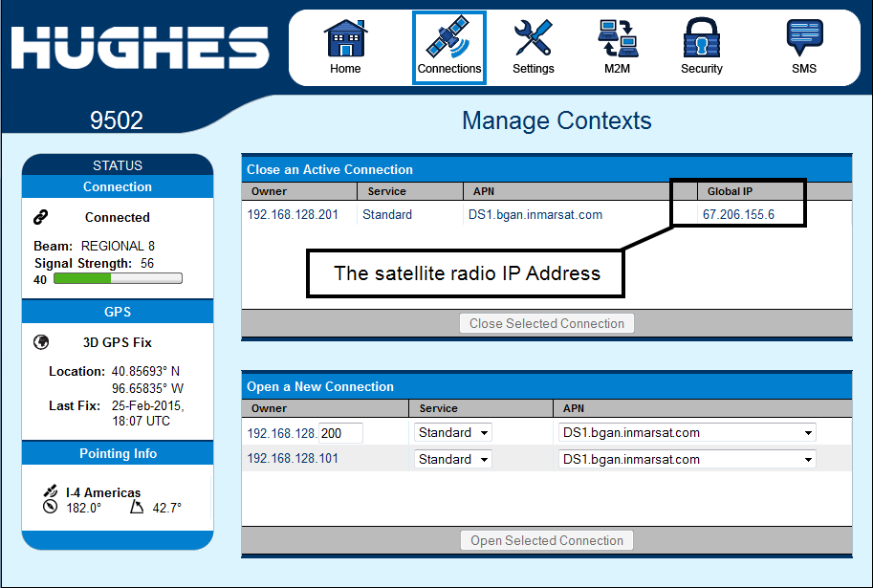Open the Security padlock icon
Viewport: 873px width, 588px height.
(x=701, y=40)
